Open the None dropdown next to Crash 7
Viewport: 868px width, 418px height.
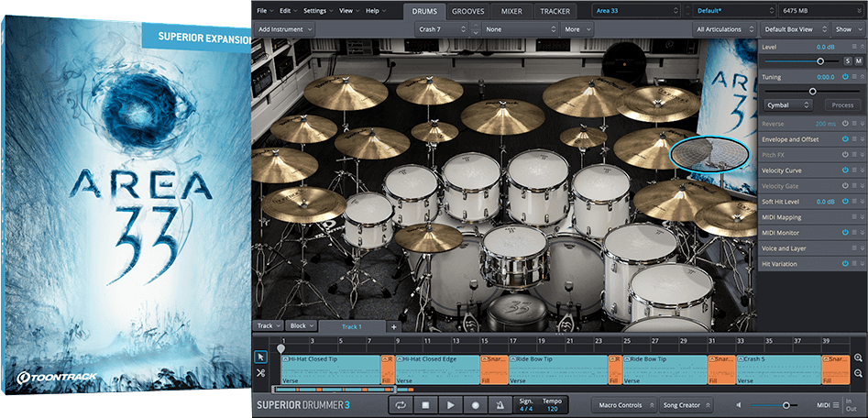(x=521, y=29)
